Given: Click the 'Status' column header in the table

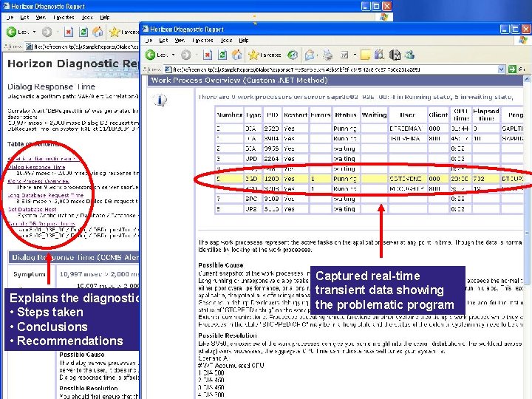Looking at the screenshot, I should tap(345, 115).
